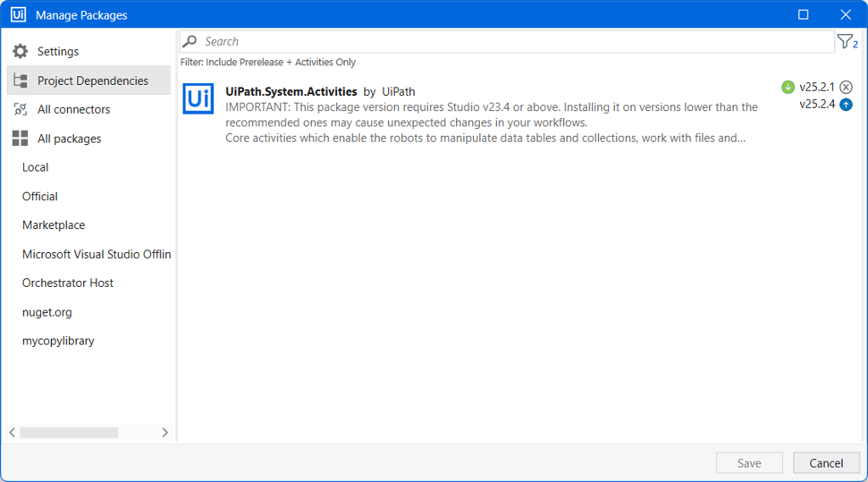Viewport: 868px width, 482px height.
Task: Select Microsoft Visual Studio Offline feed
Action: pyautogui.click(x=97, y=254)
